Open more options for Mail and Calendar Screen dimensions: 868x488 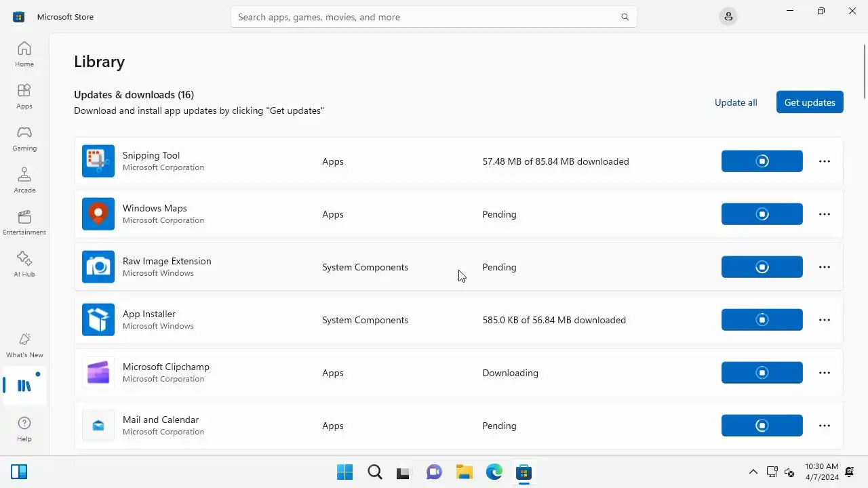point(825,426)
